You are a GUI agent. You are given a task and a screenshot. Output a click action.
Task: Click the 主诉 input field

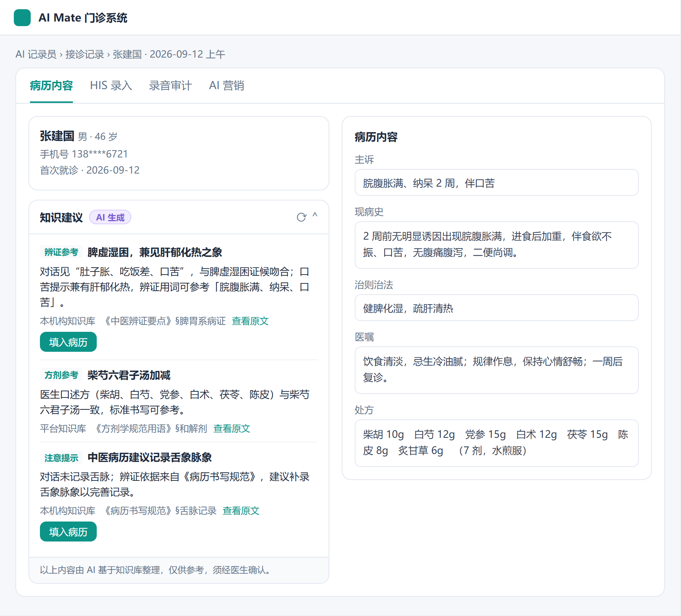(497, 182)
